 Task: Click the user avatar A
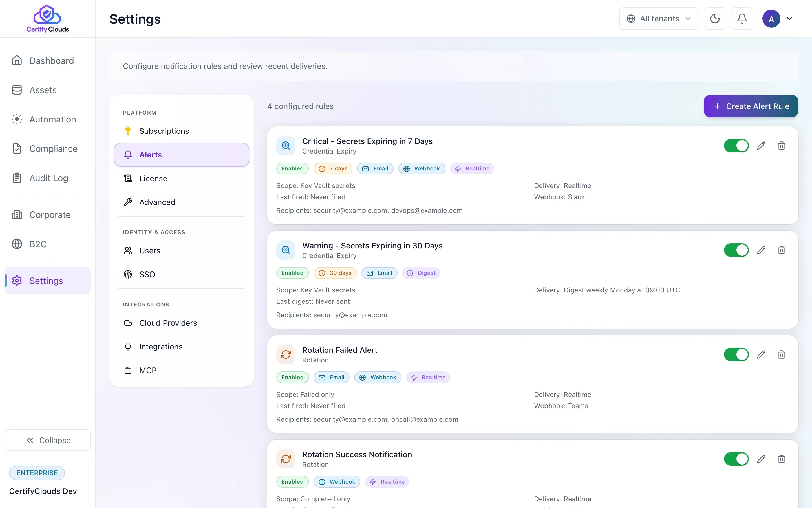pyautogui.click(x=771, y=19)
